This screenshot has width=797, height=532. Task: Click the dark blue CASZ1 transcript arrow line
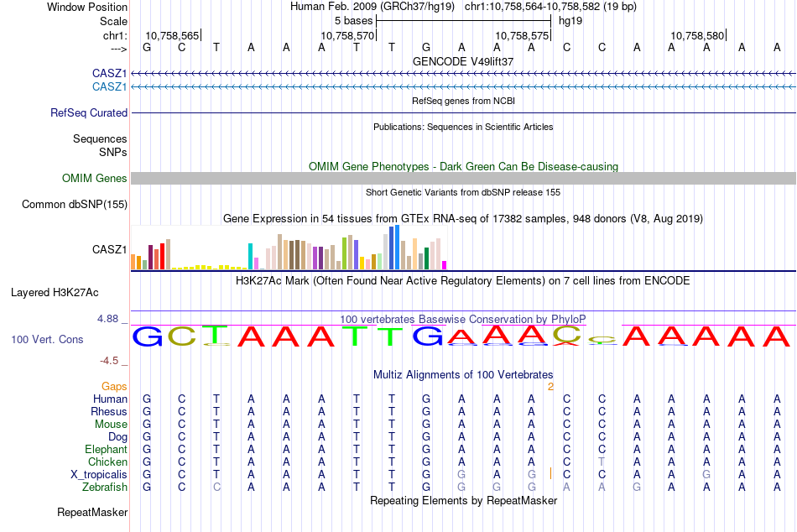[463, 74]
